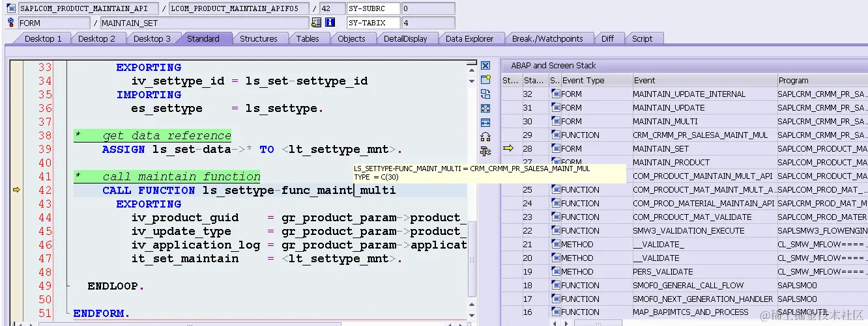Switch to the Desktop 3 tab
This screenshot has width=868, height=326.
151,38
